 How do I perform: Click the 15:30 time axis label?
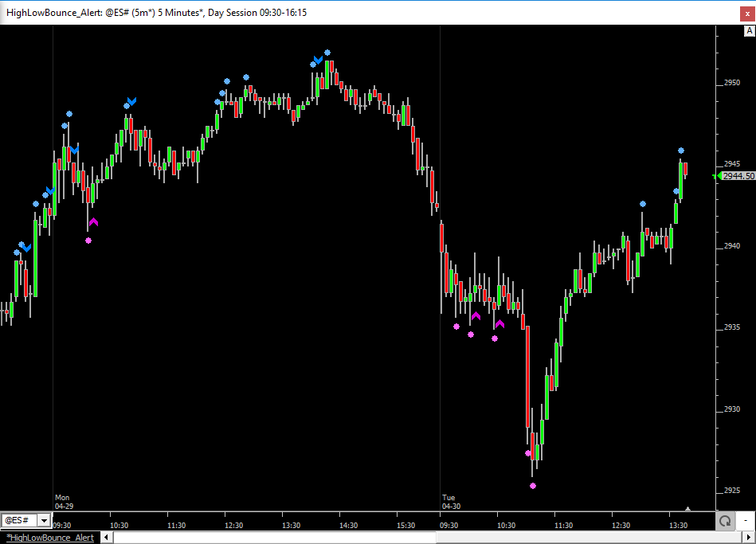click(406, 525)
